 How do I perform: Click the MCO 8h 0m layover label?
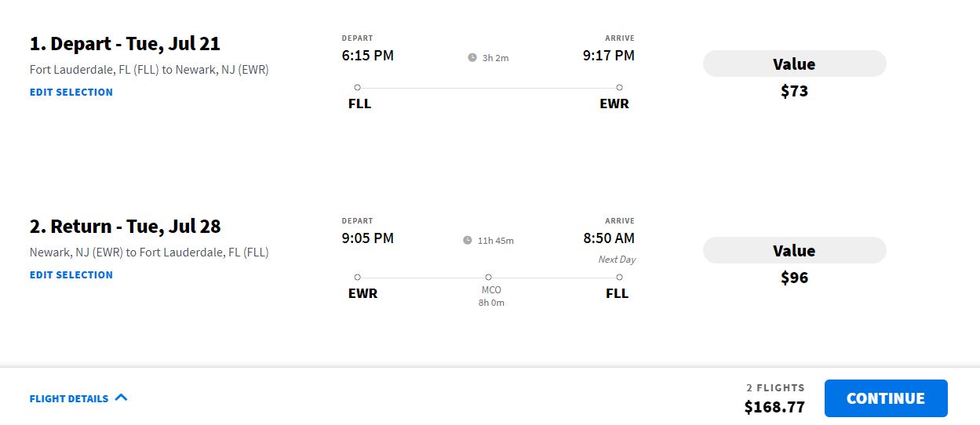tap(491, 296)
